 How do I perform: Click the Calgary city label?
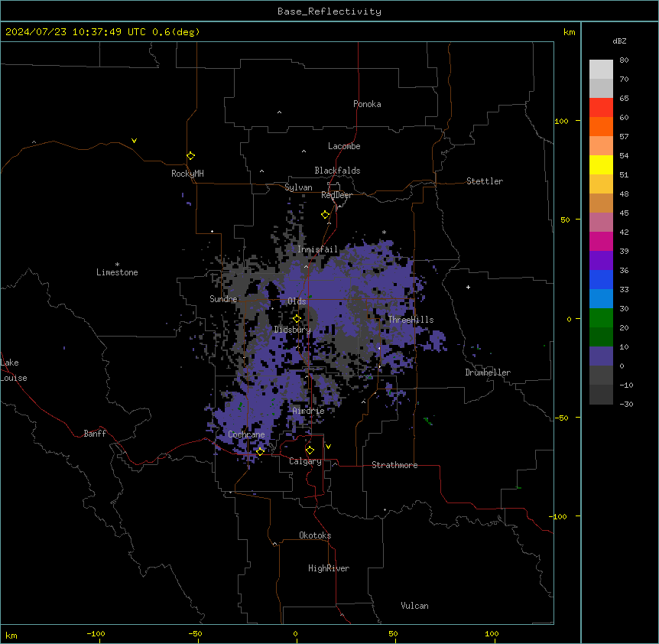tap(305, 461)
